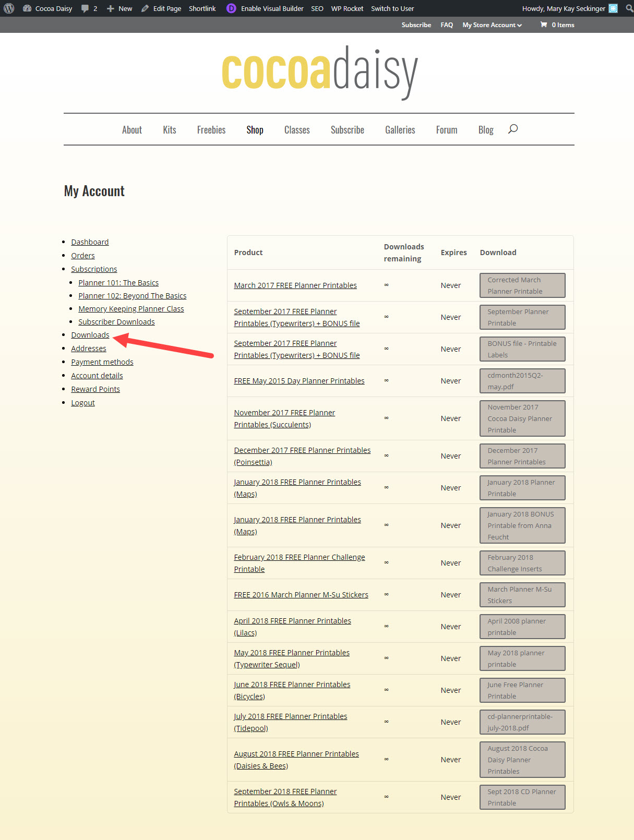This screenshot has width=634, height=840.
Task: Download February 2018 Challenge Inserts
Action: point(522,563)
